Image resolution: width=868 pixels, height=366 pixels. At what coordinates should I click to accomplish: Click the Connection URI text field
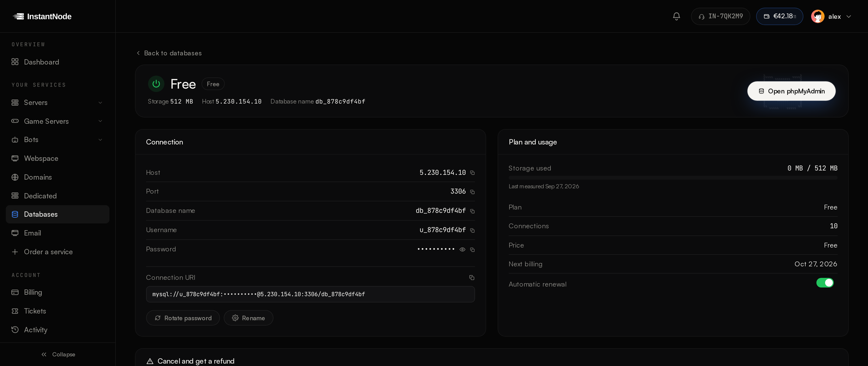310,294
